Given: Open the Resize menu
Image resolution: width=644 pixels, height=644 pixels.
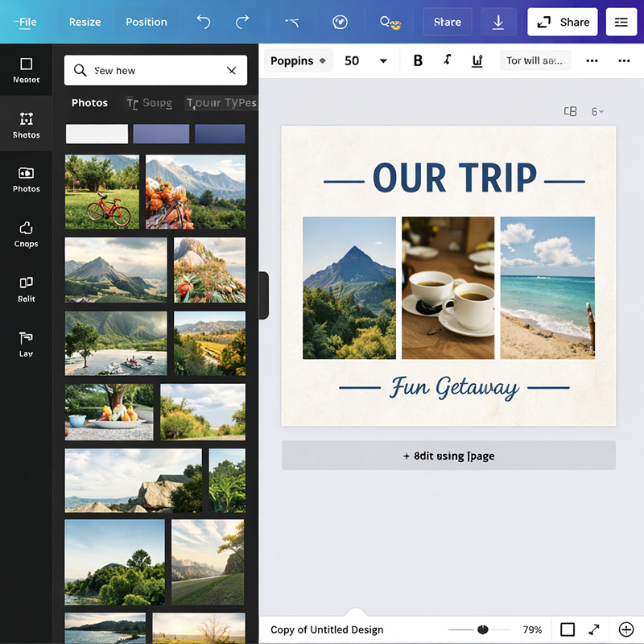Looking at the screenshot, I should point(85,22).
